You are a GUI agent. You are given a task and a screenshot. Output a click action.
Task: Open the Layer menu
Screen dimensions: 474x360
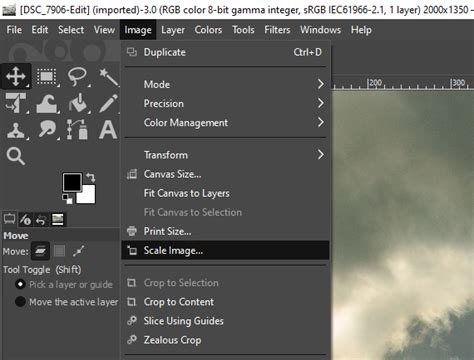click(x=173, y=30)
